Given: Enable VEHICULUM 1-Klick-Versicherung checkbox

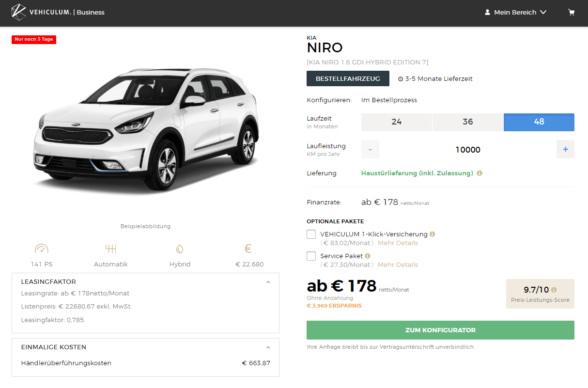Looking at the screenshot, I should 311,234.
